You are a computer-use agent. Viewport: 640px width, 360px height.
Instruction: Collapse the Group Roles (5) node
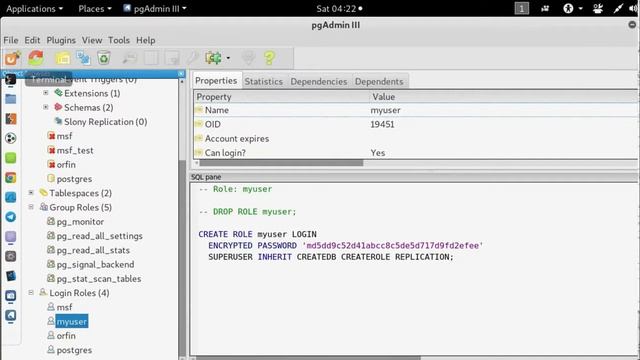pyautogui.click(x=31, y=207)
